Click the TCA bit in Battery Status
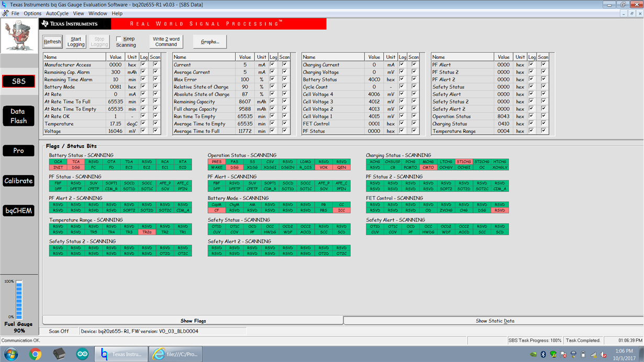The width and height of the screenshot is (644, 362). (76, 162)
